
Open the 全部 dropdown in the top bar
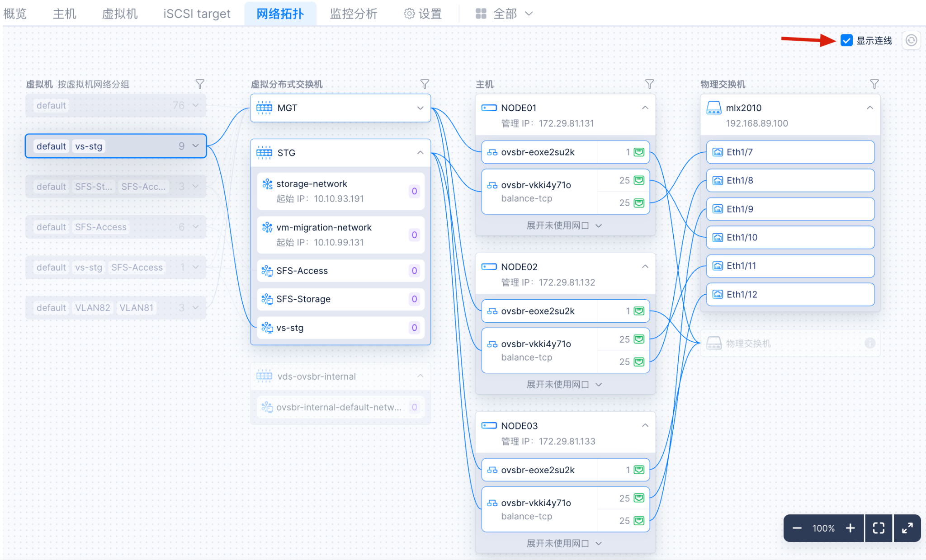[504, 14]
